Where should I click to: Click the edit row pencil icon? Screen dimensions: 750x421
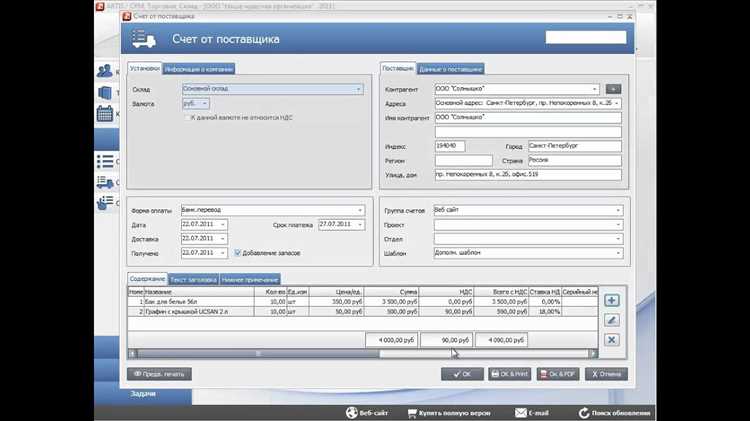pyautogui.click(x=612, y=320)
